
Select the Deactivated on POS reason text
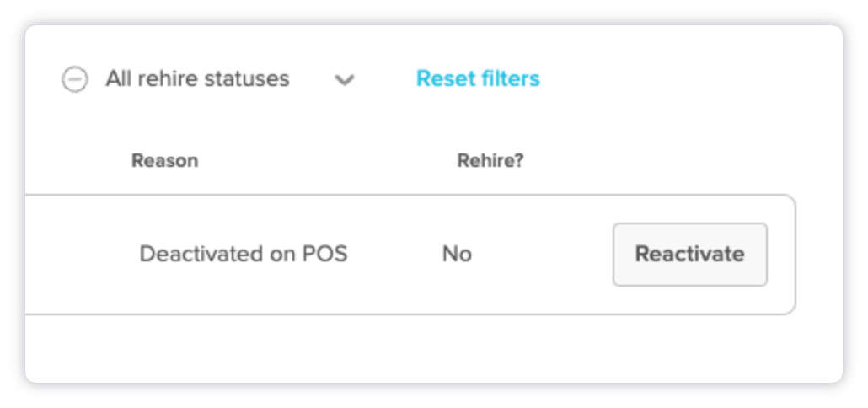click(x=243, y=254)
